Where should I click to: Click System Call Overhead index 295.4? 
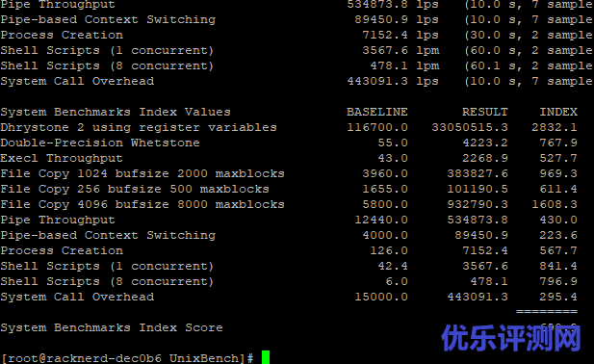pos(558,297)
